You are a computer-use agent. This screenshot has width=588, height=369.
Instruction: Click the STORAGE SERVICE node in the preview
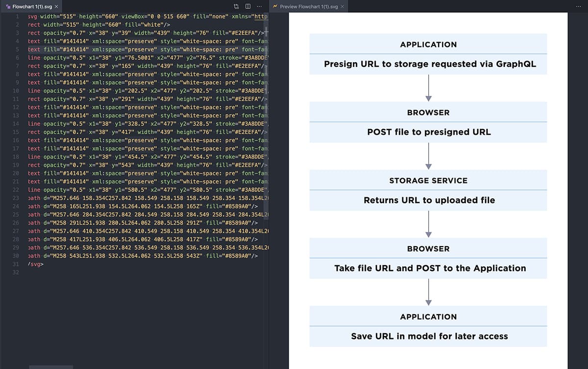(428, 181)
